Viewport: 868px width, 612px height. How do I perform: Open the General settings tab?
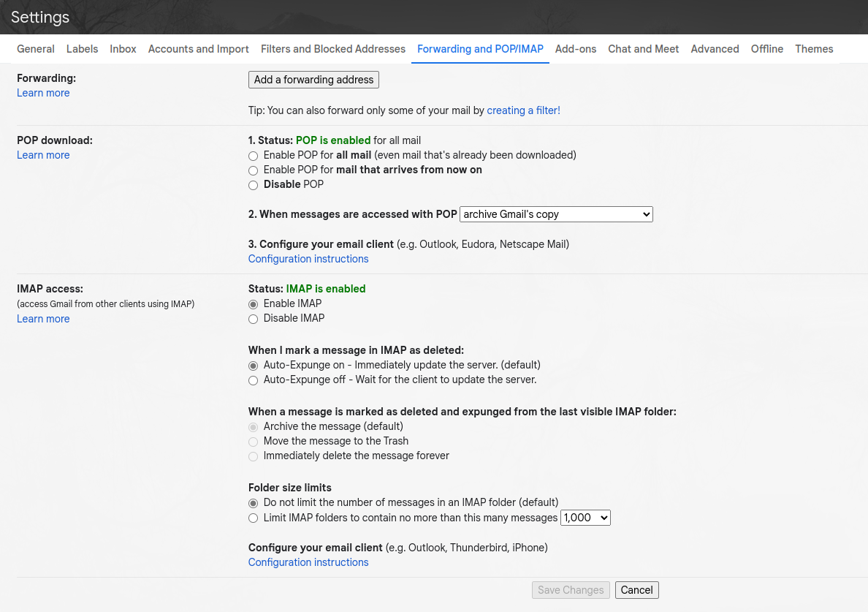[x=35, y=49]
